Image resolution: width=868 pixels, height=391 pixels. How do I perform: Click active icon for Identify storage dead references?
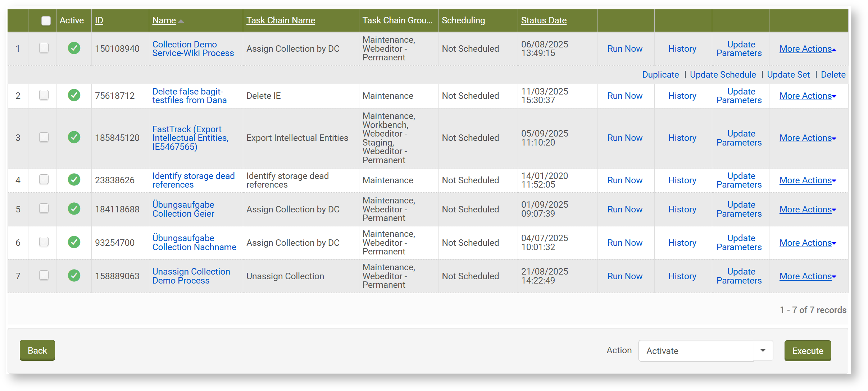coord(74,180)
